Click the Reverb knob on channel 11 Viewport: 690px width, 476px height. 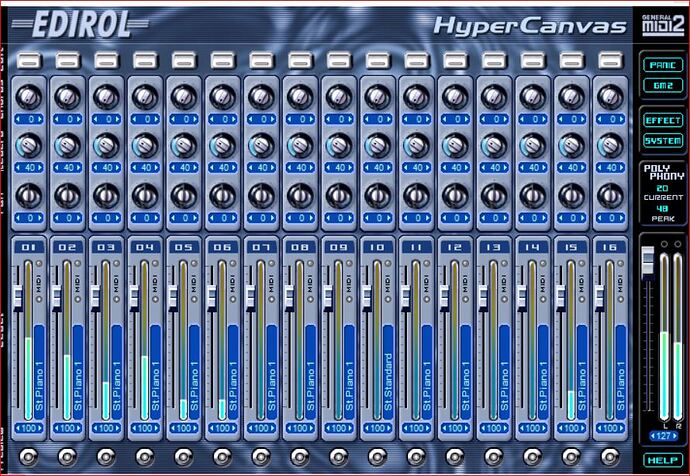pyautogui.click(x=416, y=146)
